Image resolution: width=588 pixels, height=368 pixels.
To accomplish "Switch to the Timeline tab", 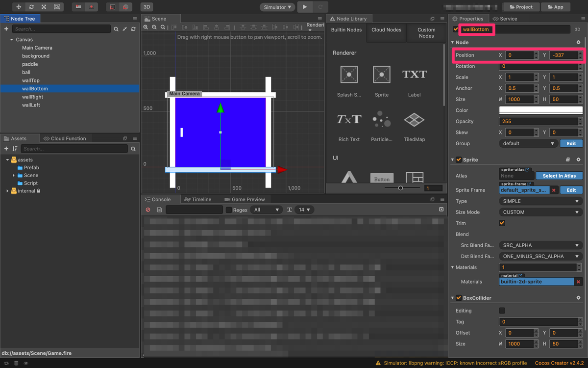I will (x=197, y=199).
